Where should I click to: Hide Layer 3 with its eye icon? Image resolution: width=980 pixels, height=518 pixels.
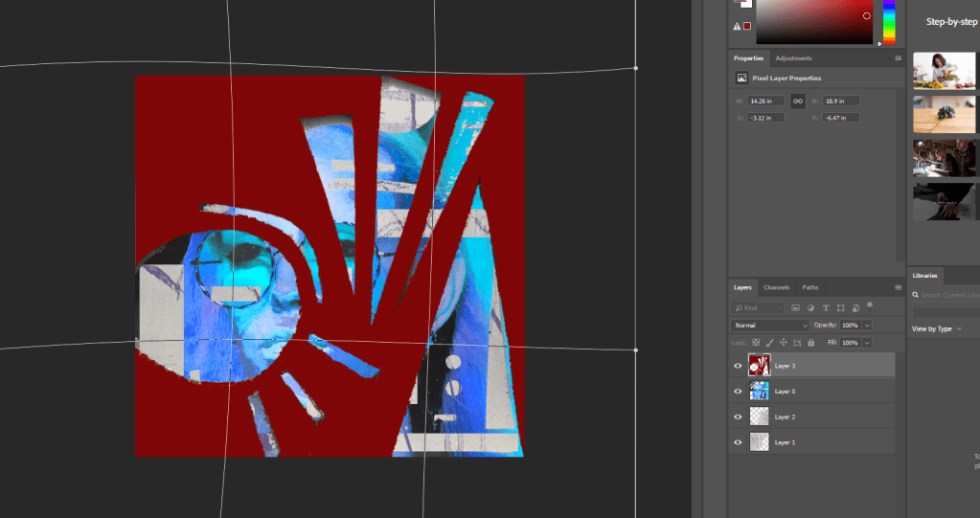click(x=738, y=366)
